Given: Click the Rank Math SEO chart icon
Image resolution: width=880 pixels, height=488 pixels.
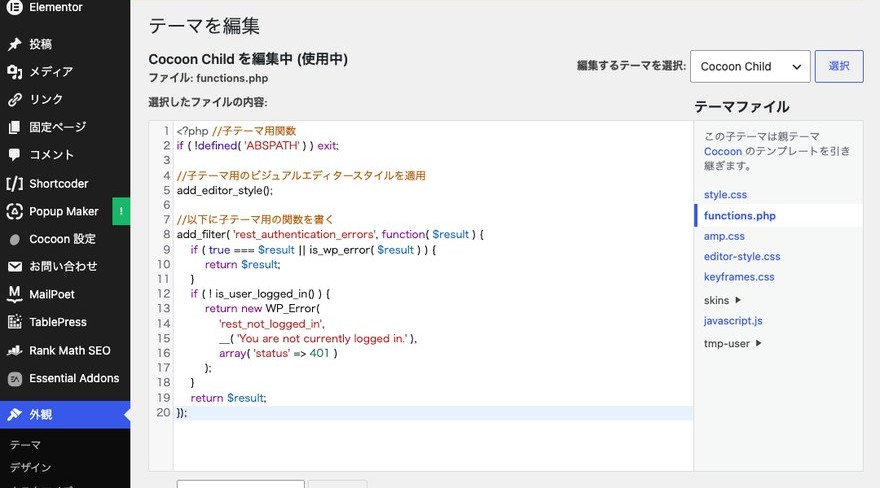Looking at the screenshot, I should 15,351.
